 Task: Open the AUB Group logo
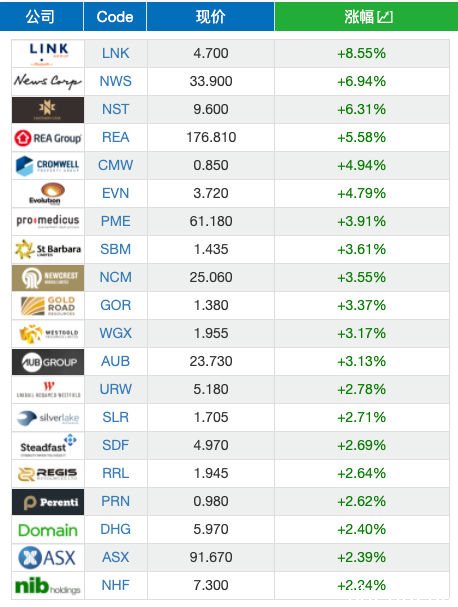pyautogui.click(x=48, y=362)
